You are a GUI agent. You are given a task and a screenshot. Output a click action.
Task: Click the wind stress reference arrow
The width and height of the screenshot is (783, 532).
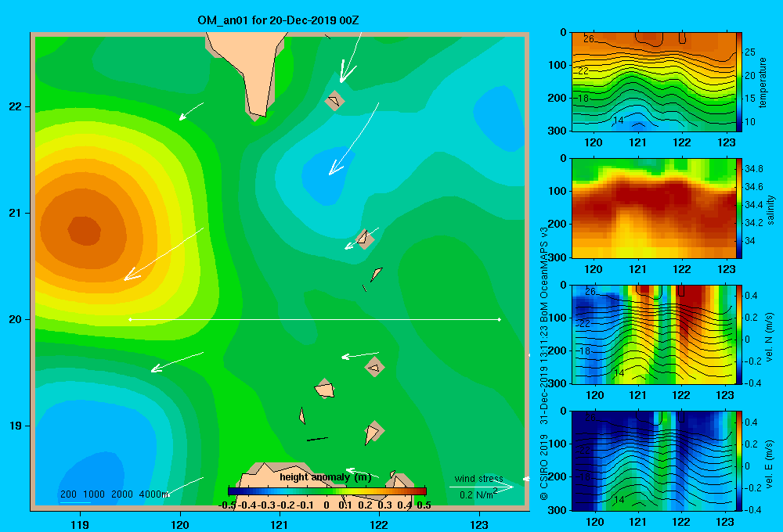click(482, 487)
